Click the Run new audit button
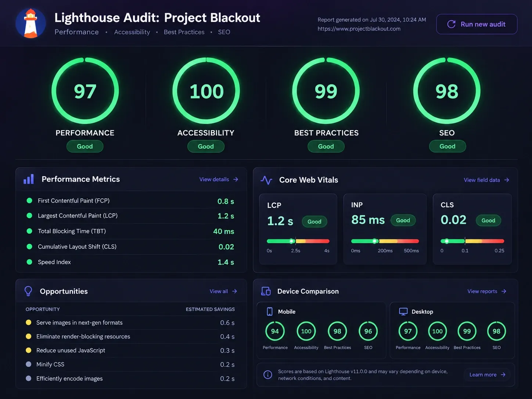532x399 pixels. click(x=477, y=24)
